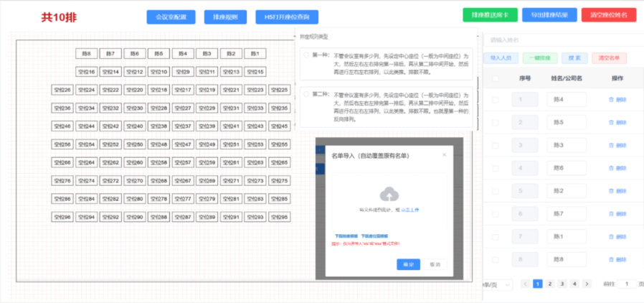The height and width of the screenshot is (303, 644).
Task: Tick the checkbox for the 陈4 row
Action: (x=496, y=100)
